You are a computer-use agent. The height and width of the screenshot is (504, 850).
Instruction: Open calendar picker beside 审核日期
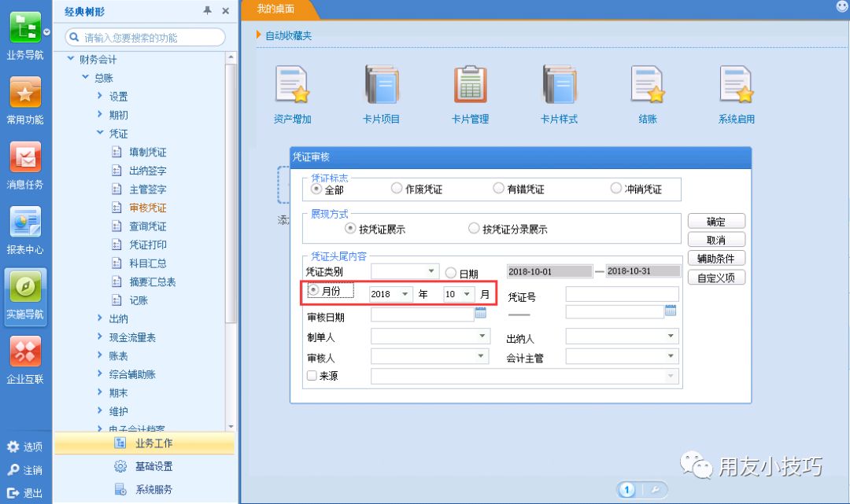(x=480, y=312)
